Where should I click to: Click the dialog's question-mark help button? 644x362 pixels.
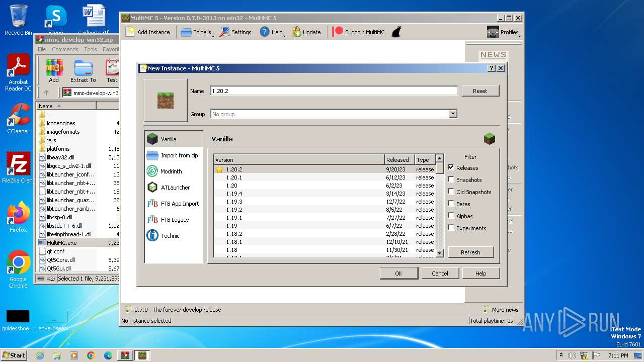click(492, 68)
